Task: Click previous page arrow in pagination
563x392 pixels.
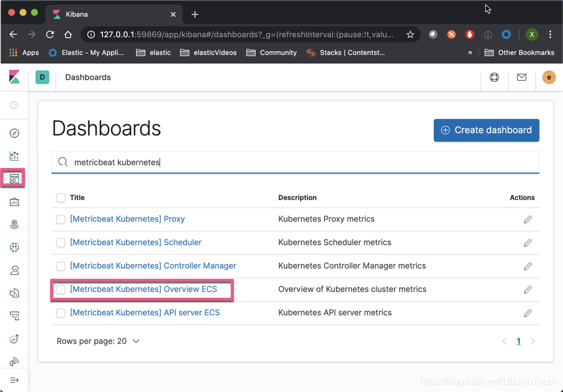Action: (x=505, y=341)
